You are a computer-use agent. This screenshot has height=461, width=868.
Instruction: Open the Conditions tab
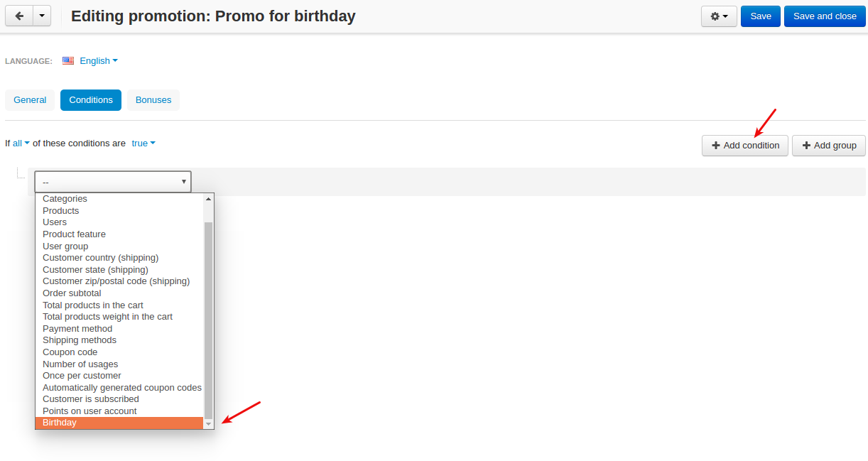pyautogui.click(x=91, y=100)
